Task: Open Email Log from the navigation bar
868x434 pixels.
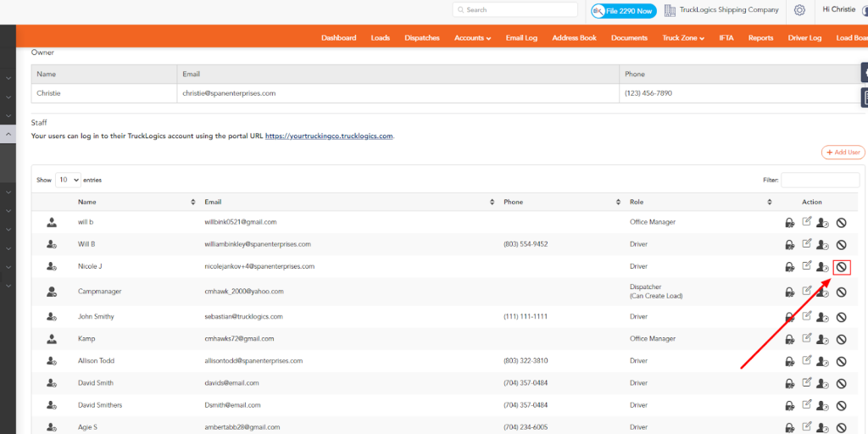Action: click(x=521, y=38)
